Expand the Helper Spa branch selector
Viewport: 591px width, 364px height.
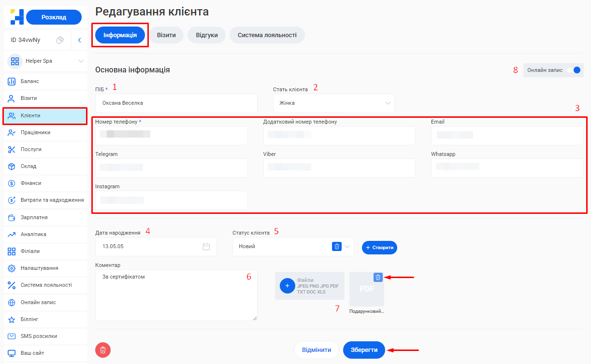point(81,61)
